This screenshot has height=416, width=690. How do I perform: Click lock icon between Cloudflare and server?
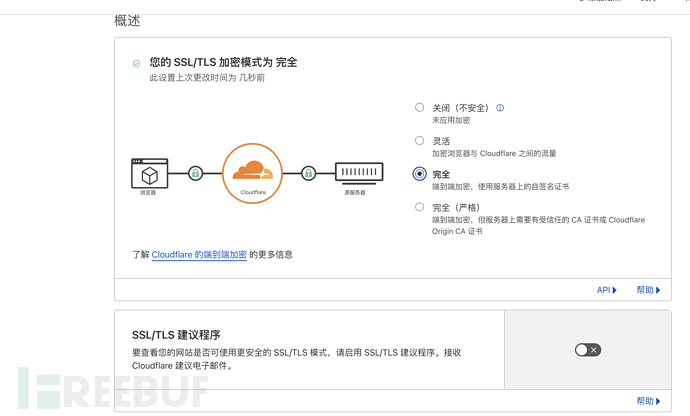(308, 173)
